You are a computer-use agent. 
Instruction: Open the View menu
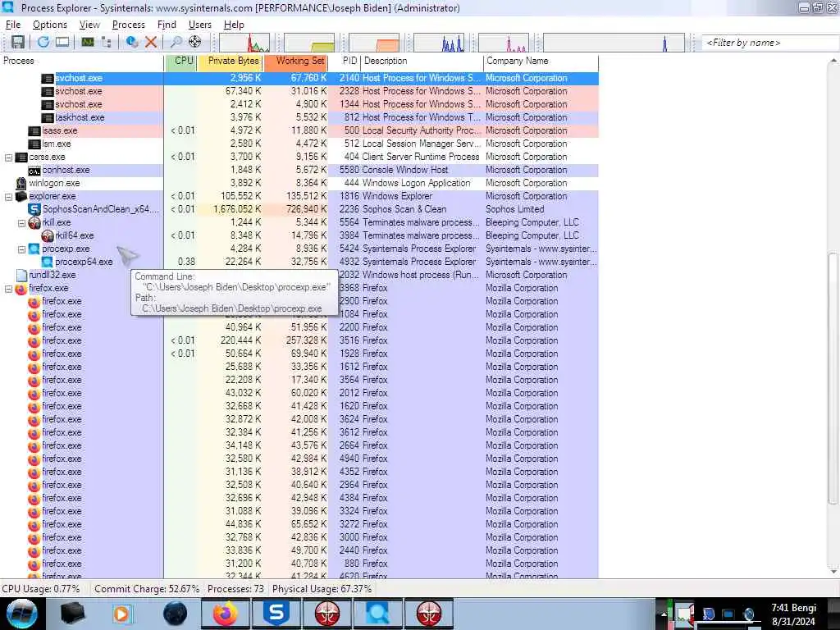(x=89, y=25)
